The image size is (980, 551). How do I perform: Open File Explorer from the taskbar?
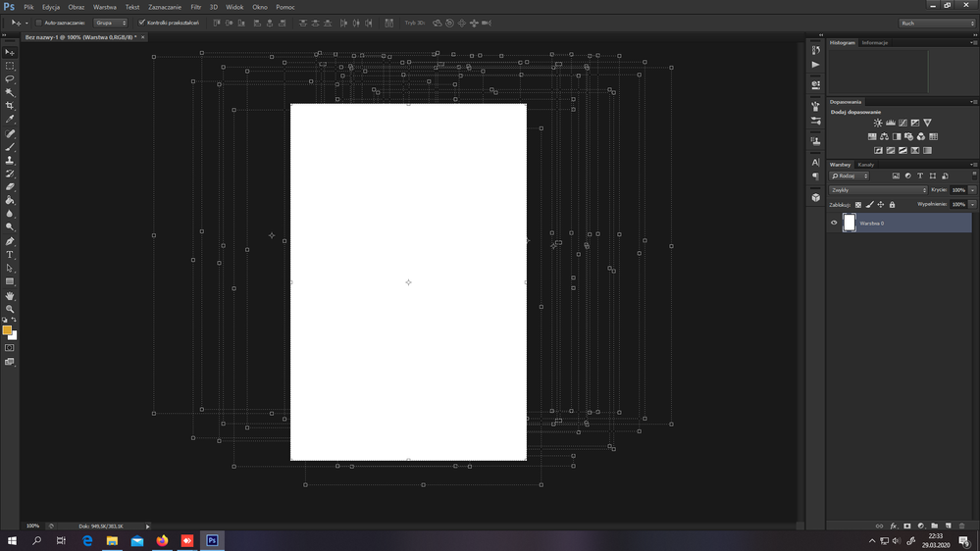pos(112,541)
